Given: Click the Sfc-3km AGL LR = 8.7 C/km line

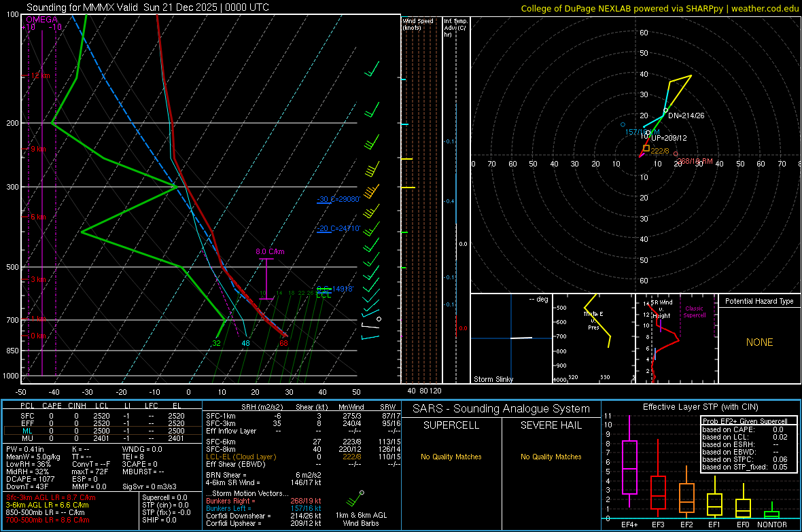Looking at the screenshot, I should pos(51,497).
